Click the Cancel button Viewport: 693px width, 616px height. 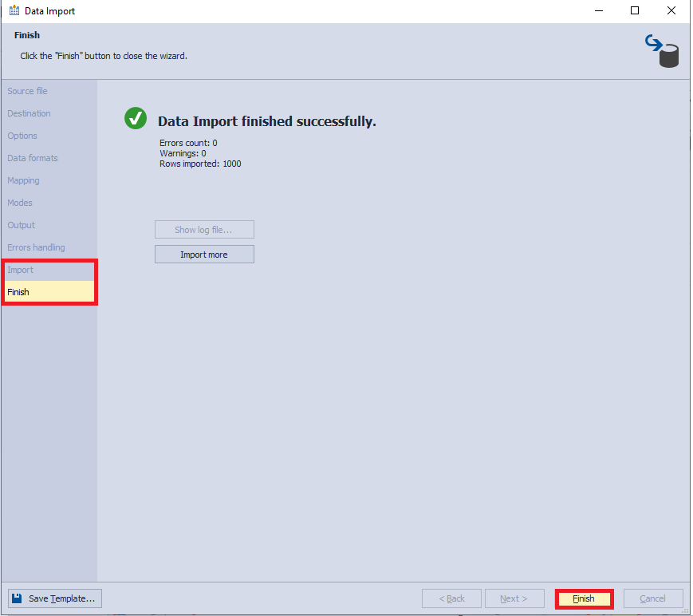tap(653, 598)
